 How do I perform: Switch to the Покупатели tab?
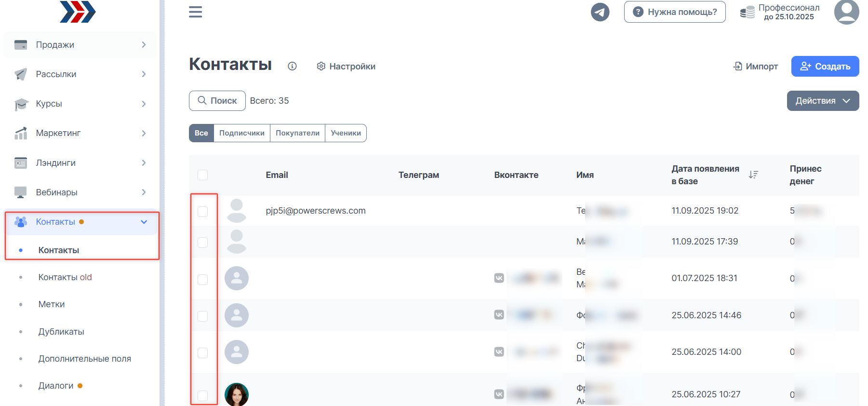point(297,133)
